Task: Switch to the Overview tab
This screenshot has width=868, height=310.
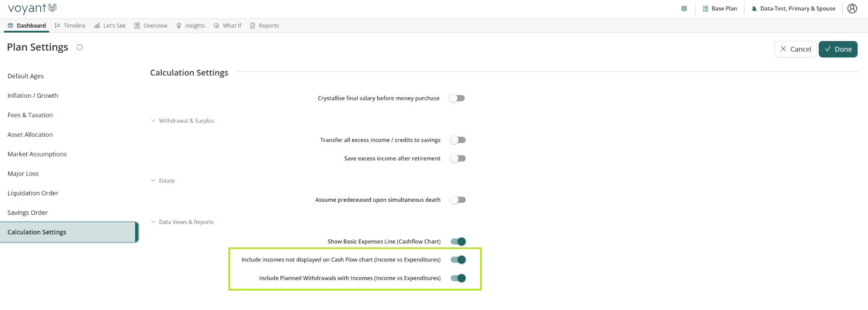Action: click(151, 26)
